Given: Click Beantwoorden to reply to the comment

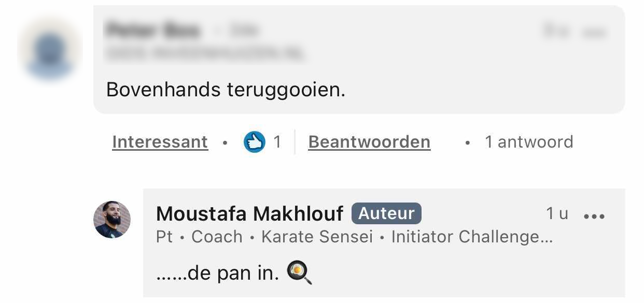Looking at the screenshot, I should pos(369,142).
